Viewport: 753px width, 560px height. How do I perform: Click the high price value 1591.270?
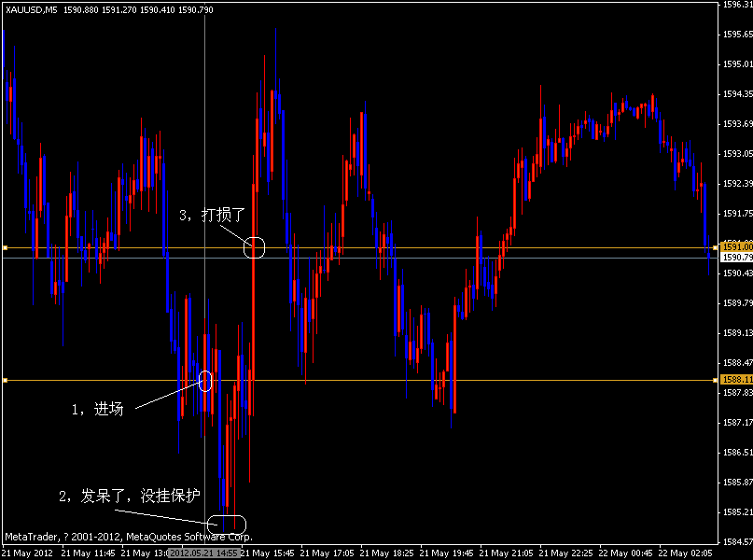click(x=119, y=9)
